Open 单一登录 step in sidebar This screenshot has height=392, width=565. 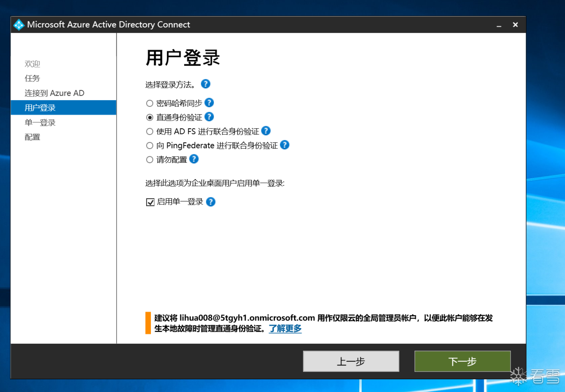click(40, 123)
